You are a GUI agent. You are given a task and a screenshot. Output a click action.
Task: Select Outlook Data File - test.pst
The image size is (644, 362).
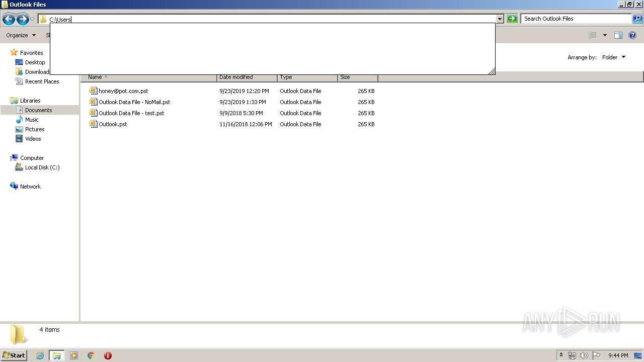pos(131,113)
